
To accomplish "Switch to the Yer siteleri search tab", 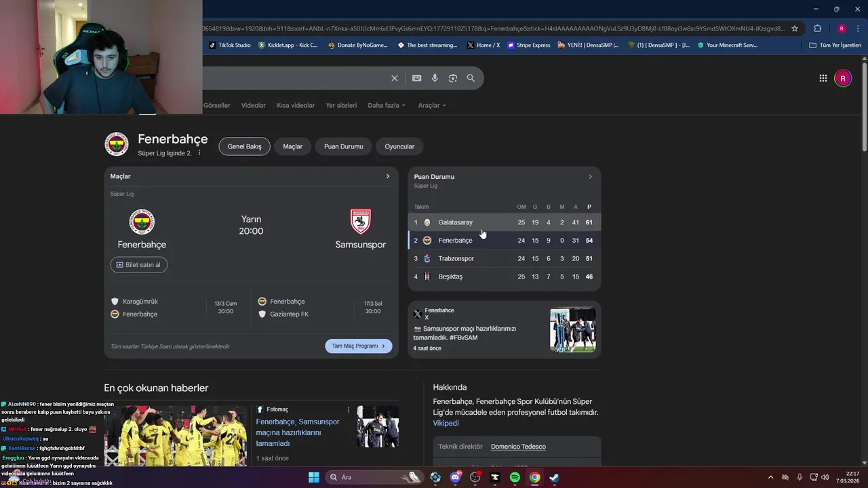I will (341, 105).
